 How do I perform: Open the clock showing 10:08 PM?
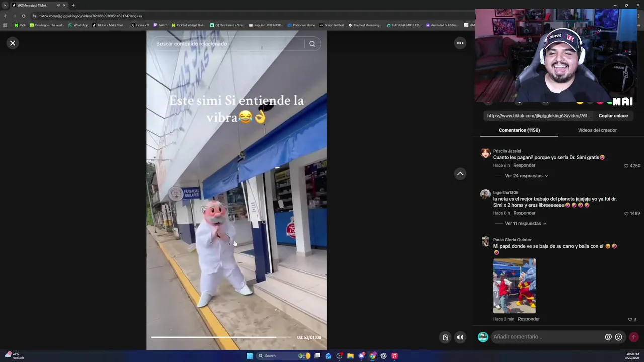pyautogui.click(x=632, y=355)
